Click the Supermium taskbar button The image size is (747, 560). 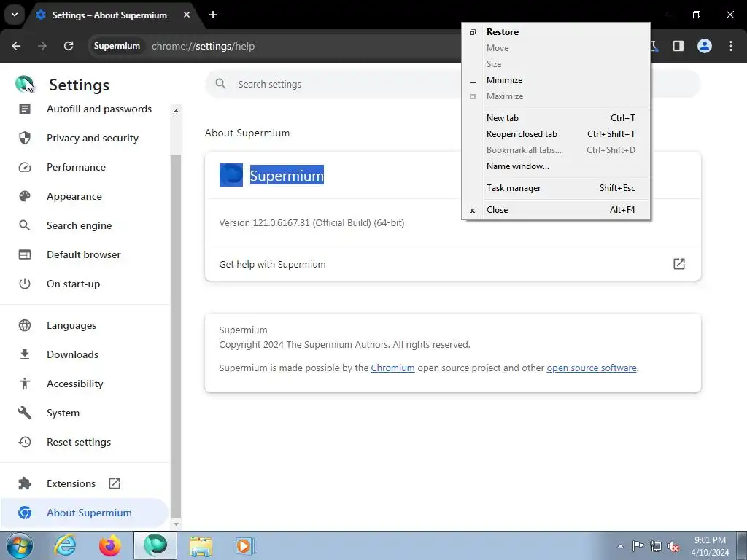(x=155, y=545)
